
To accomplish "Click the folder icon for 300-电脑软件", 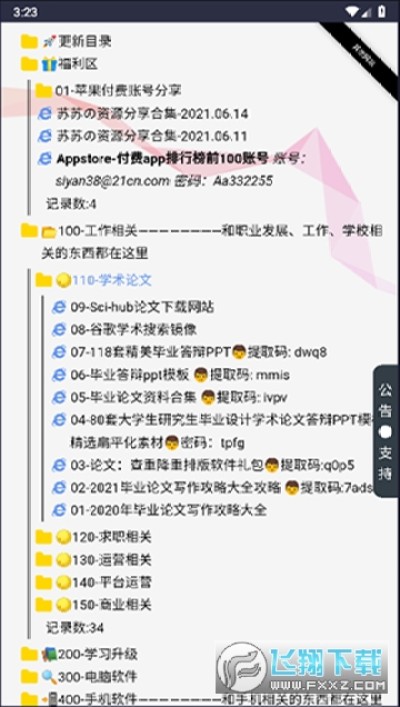I will pyautogui.click(x=29, y=676).
